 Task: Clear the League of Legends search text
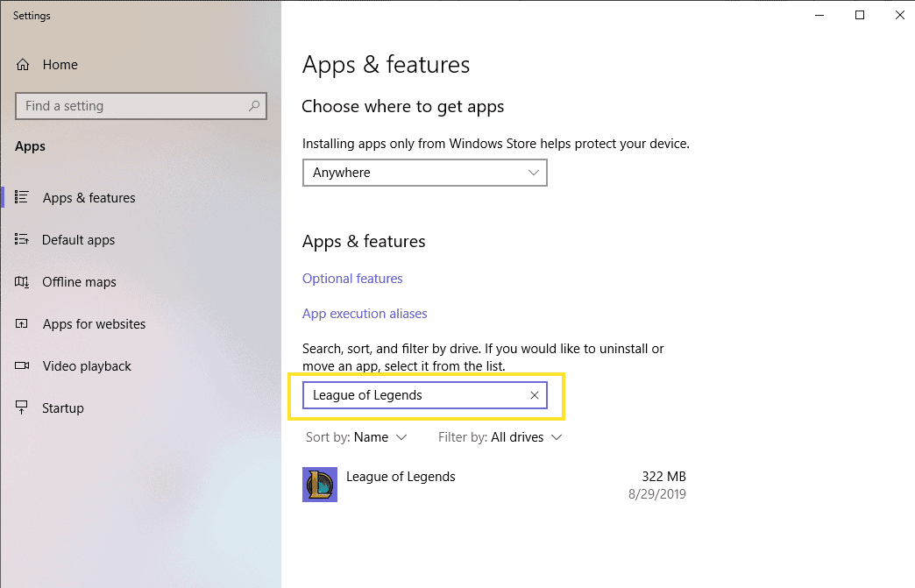click(534, 395)
